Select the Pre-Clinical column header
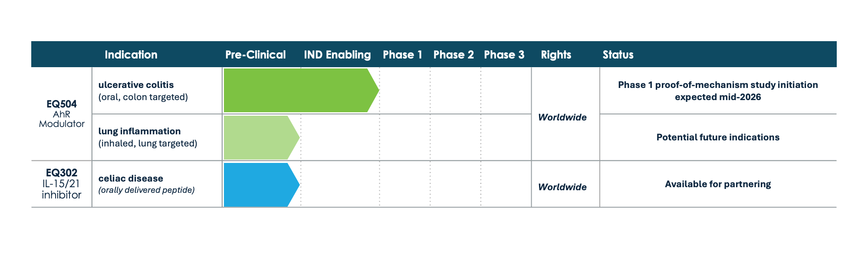Screen dimensions: 868x260 (255, 55)
